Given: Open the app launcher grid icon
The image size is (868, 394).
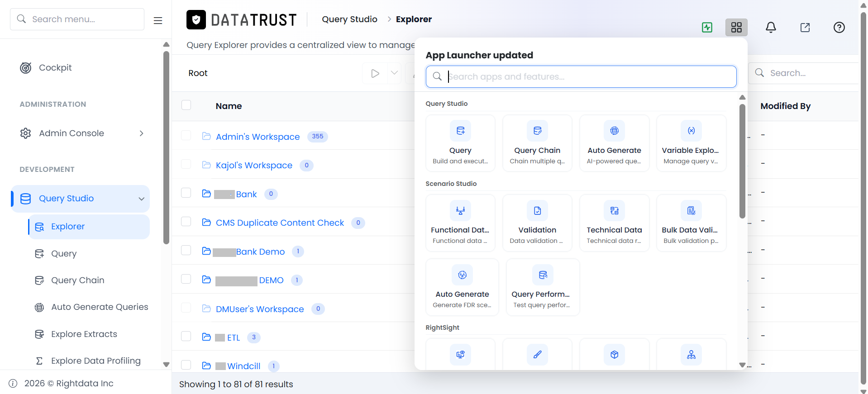Looking at the screenshot, I should pos(736,28).
